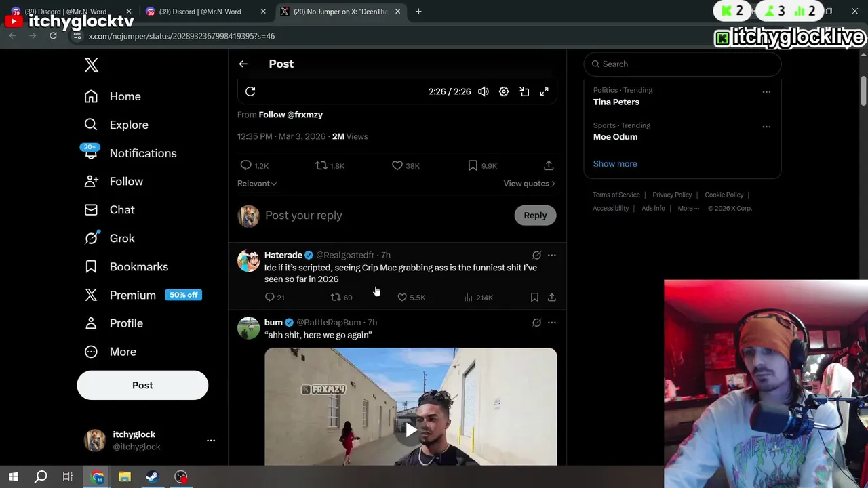
Task: Open the video settings gear
Action: tap(504, 91)
